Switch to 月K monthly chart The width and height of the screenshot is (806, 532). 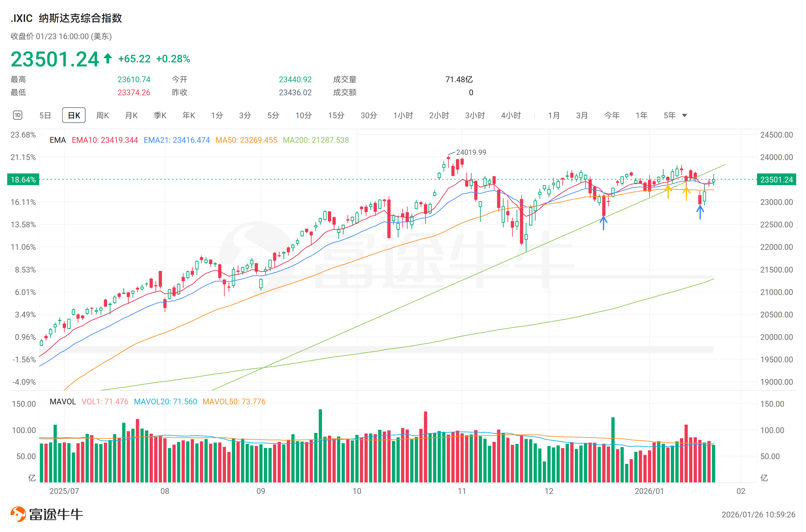click(x=131, y=115)
